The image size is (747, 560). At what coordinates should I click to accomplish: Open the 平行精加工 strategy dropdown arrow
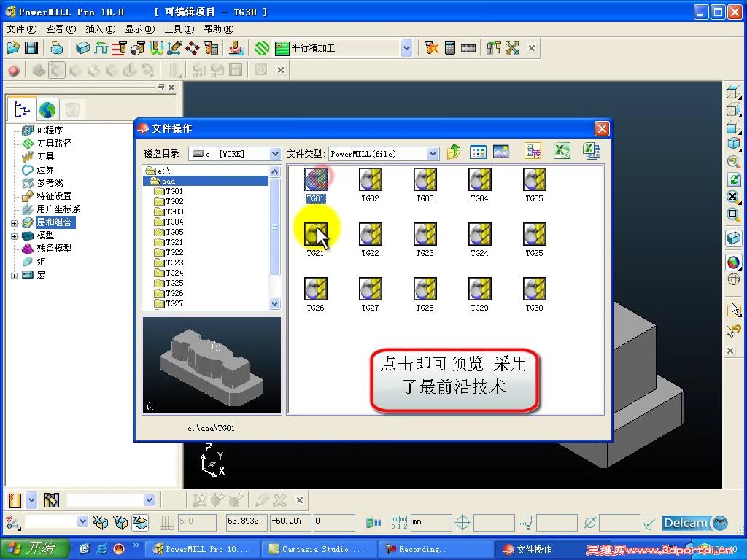point(406,48)
